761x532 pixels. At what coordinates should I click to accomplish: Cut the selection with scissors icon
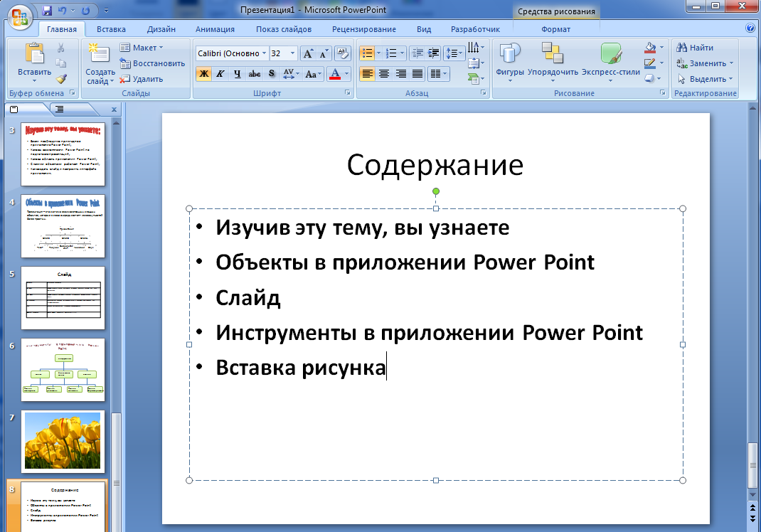61,48
